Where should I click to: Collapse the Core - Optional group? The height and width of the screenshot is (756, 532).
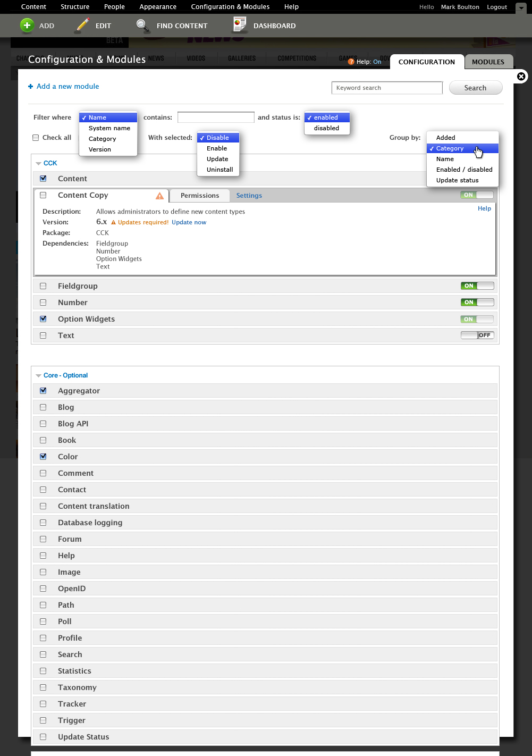pos(38,376)
